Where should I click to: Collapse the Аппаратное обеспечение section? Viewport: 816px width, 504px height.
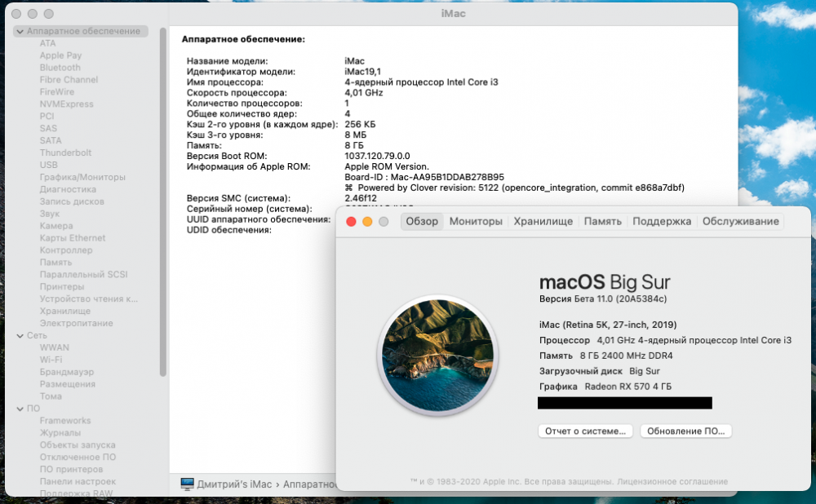(x=20, y=31)
